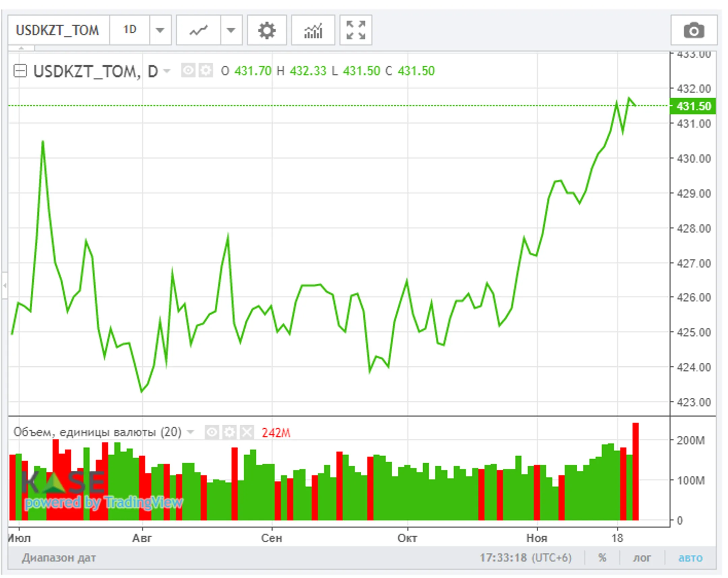Hide volume indicator using eye icon

click(x=212, y=432)
